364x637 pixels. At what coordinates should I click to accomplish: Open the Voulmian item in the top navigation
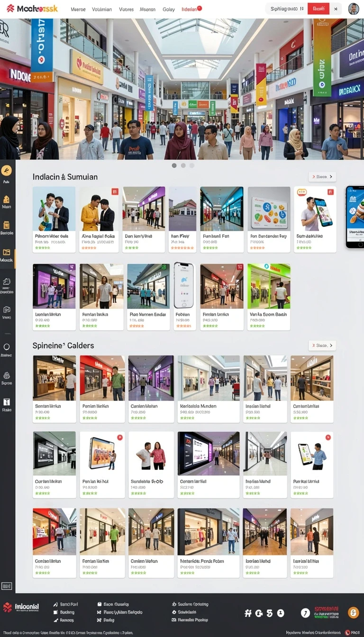102,9
